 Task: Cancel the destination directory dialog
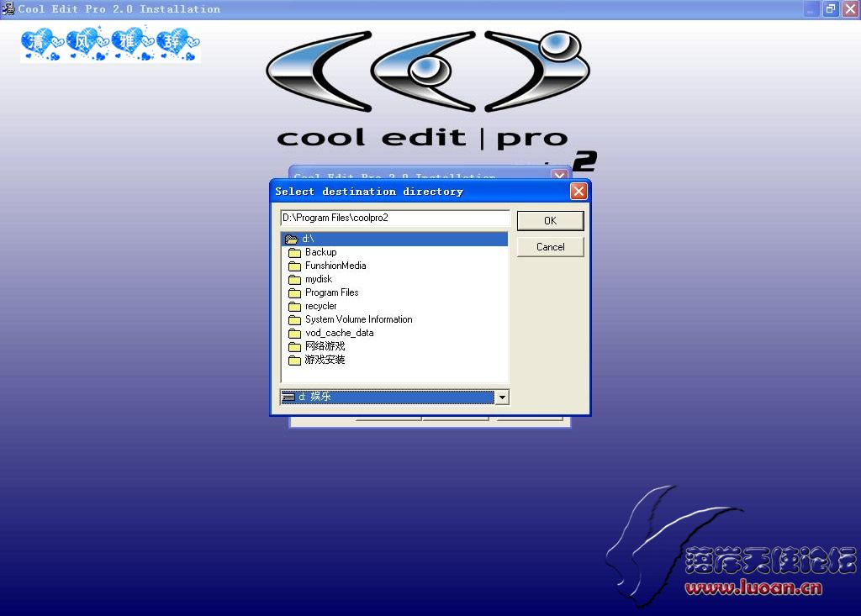click(550, 247)
